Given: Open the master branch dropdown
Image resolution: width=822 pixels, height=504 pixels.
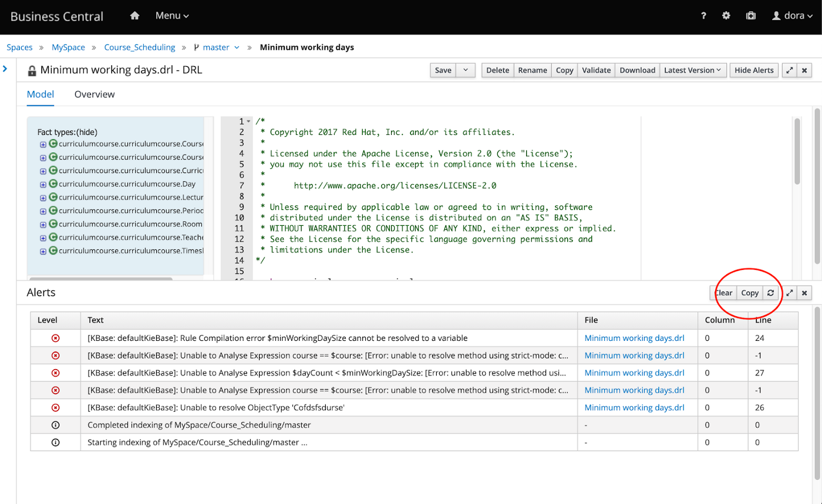Looking at the screenshot, I should [216, 48].
